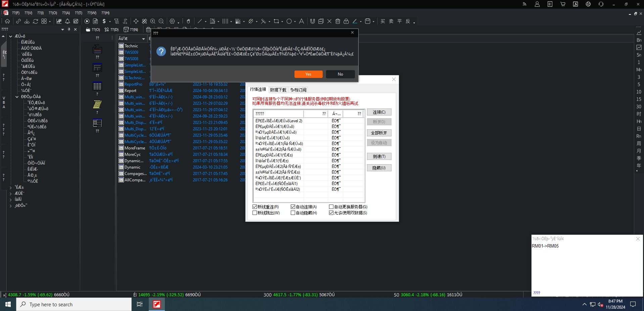Viewport: 644px width, 311px height.
Task: Select the hand pan tool
Action: (188, 21)
